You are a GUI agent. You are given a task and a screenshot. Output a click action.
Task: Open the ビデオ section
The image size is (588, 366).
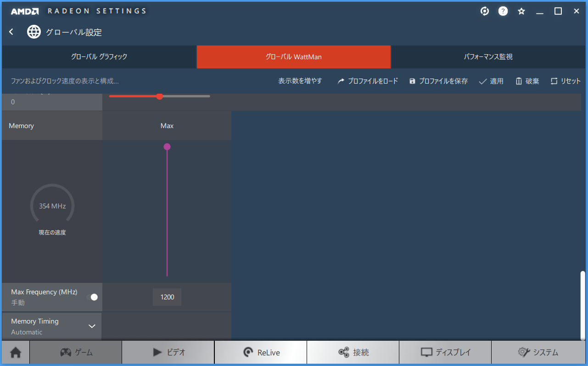tap(168, 352)
